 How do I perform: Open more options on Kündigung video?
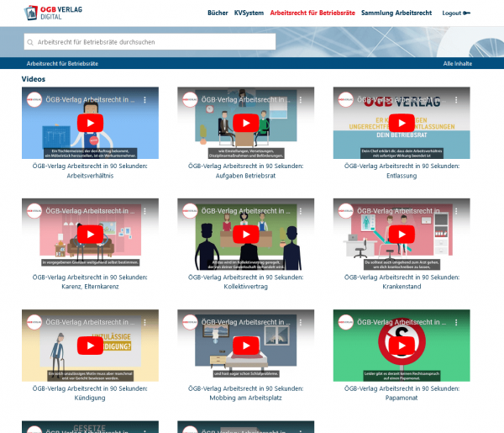tap(145, 322)
